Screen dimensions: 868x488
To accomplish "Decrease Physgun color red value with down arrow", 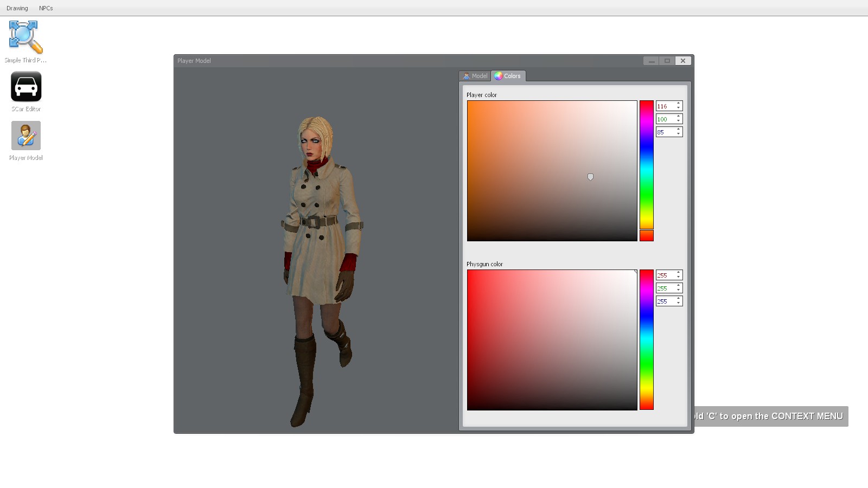I will pyautogui.click(x=678, y=278).
